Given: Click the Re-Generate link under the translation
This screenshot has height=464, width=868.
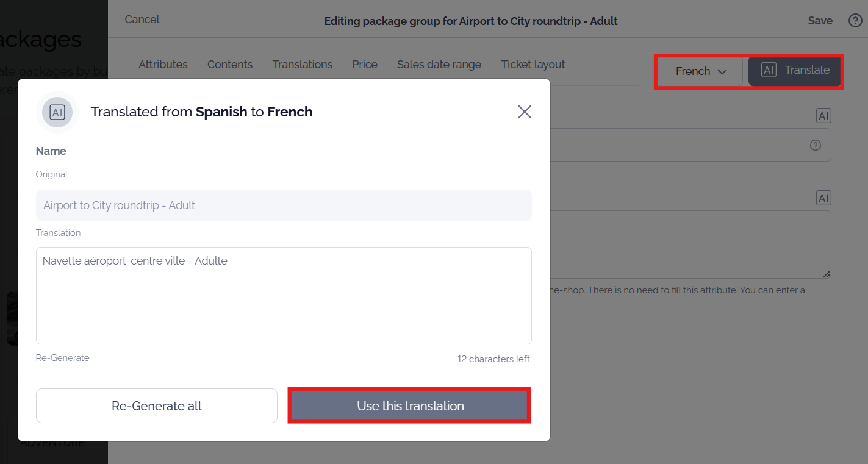Looking at the screenshot, I should tap(63, 358).
